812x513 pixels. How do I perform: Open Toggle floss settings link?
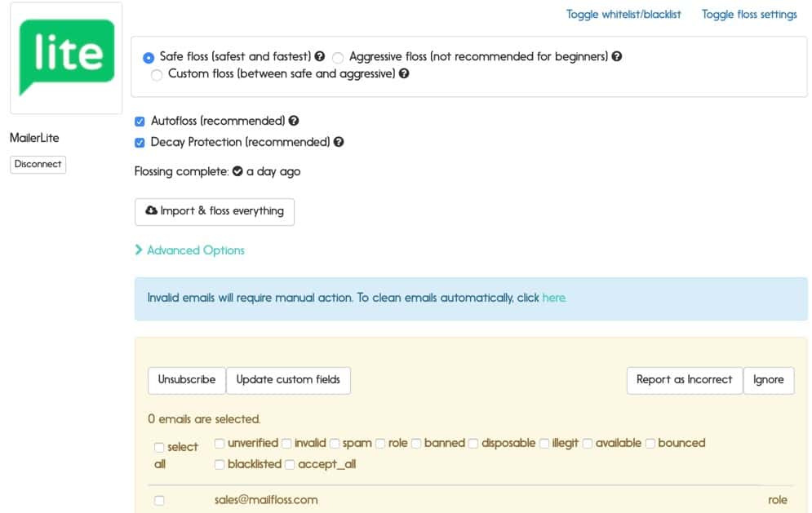[x=749, y=15]
